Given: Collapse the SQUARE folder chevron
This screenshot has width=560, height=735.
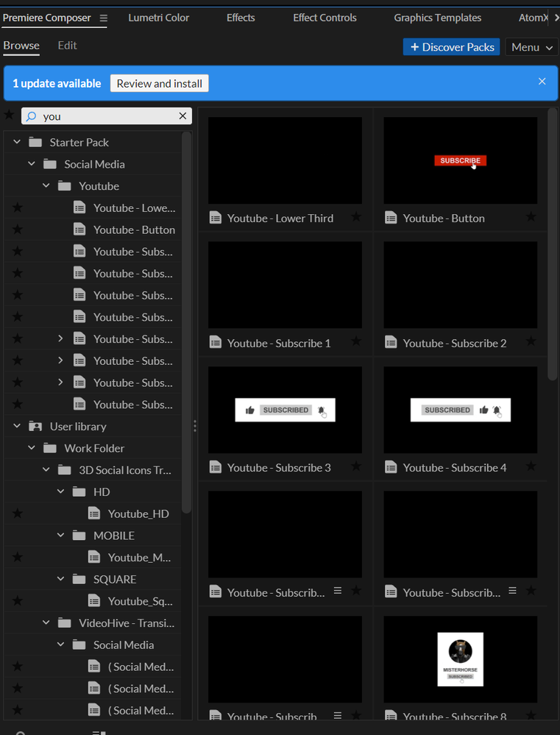Looking at the screenshot, I should (x=60, y=579).
